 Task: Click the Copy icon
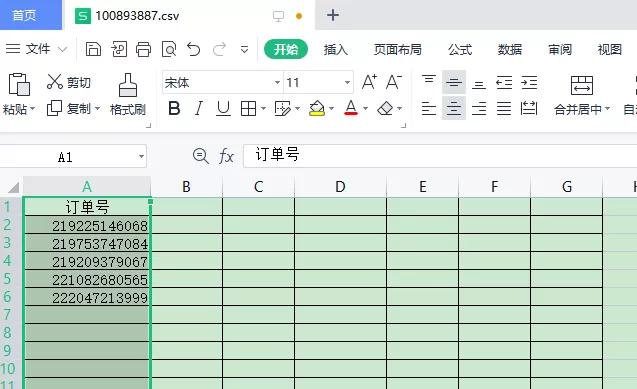coord(54,108)
